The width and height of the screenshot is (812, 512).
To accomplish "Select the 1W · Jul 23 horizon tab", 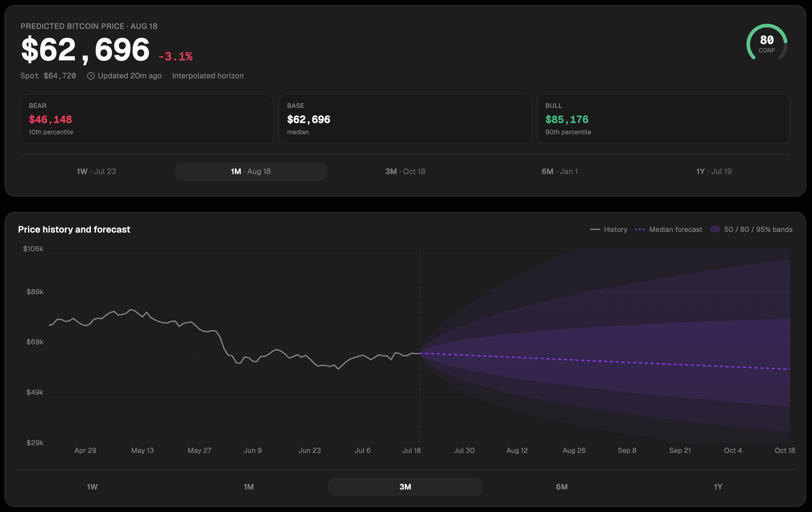I will click(96, 171).
